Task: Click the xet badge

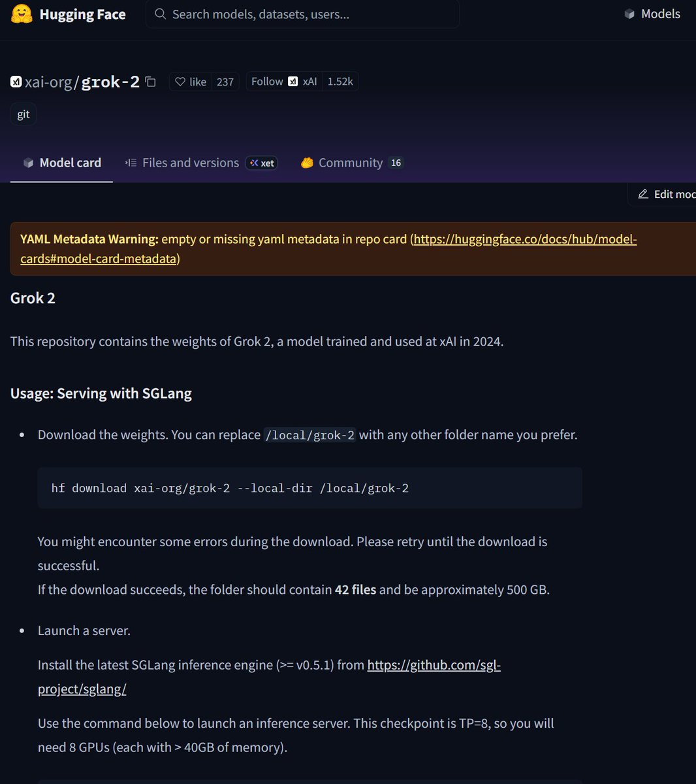Action: [x=262, y=163]
